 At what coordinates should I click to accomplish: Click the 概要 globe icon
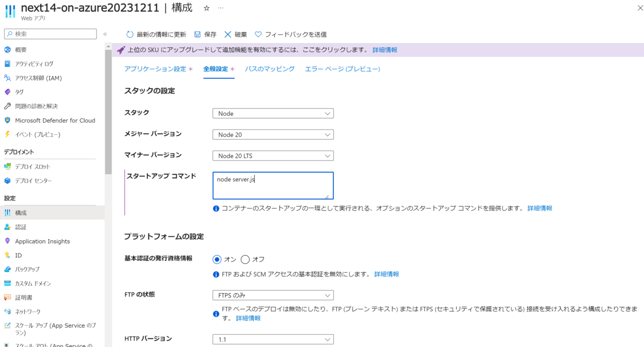[8, 50]
